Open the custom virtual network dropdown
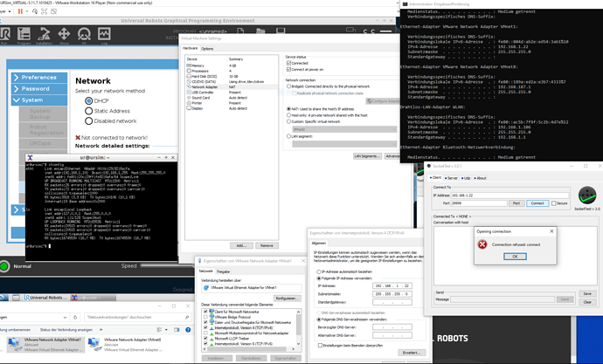603x364 pixels. click(x=344, y=129)
